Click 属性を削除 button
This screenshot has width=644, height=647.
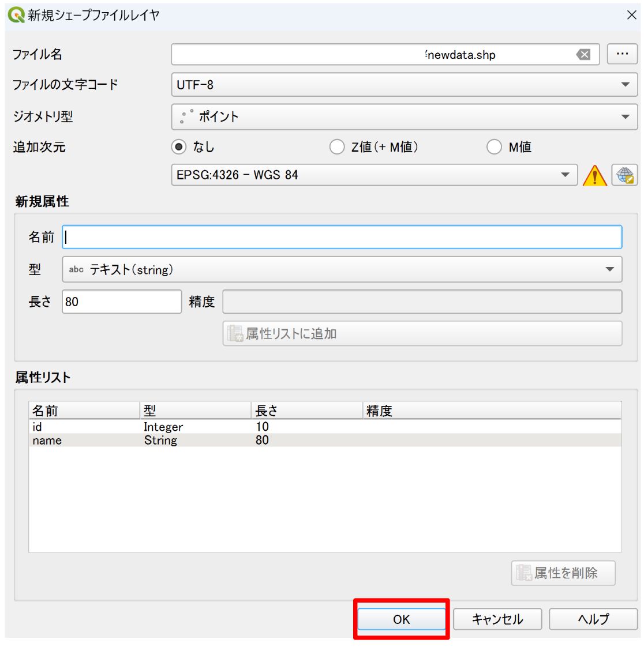coord(563,573)
